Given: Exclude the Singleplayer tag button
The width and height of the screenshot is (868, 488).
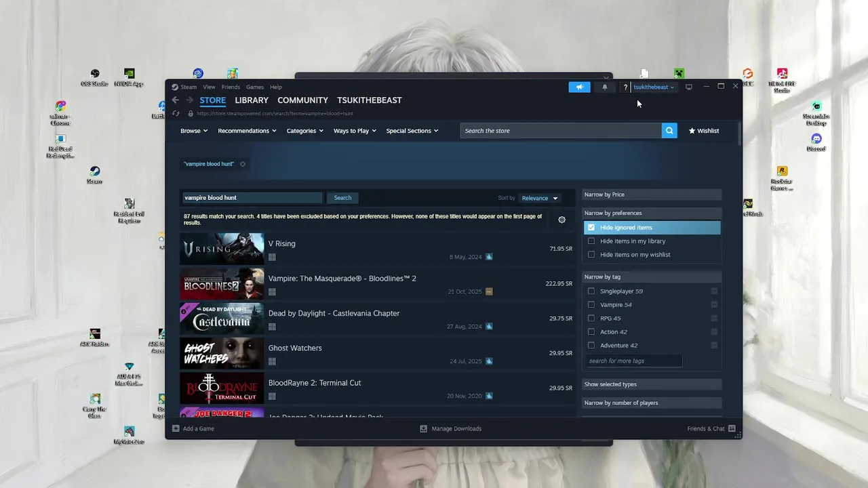Looking at the screenshot, I should (714, 291).
